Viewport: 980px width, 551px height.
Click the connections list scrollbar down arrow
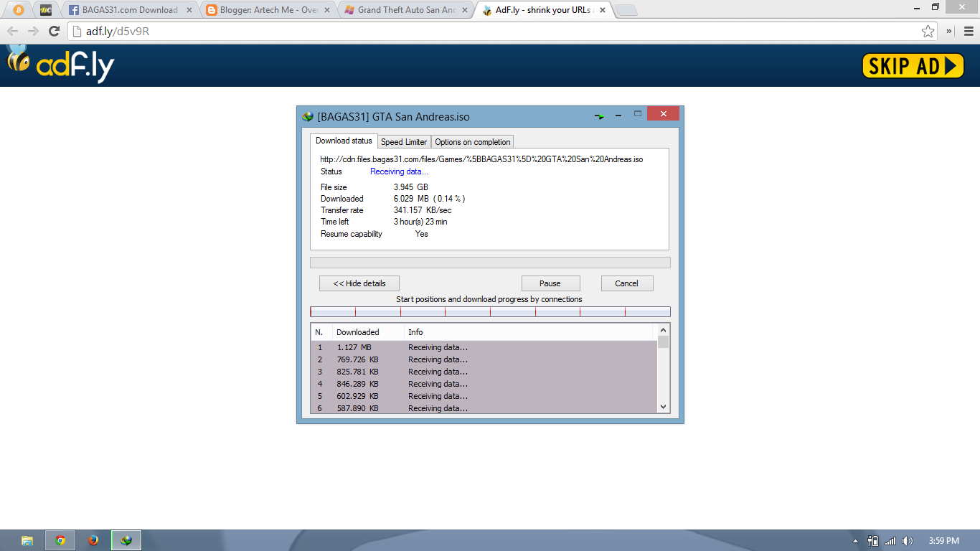coord(663,407)
